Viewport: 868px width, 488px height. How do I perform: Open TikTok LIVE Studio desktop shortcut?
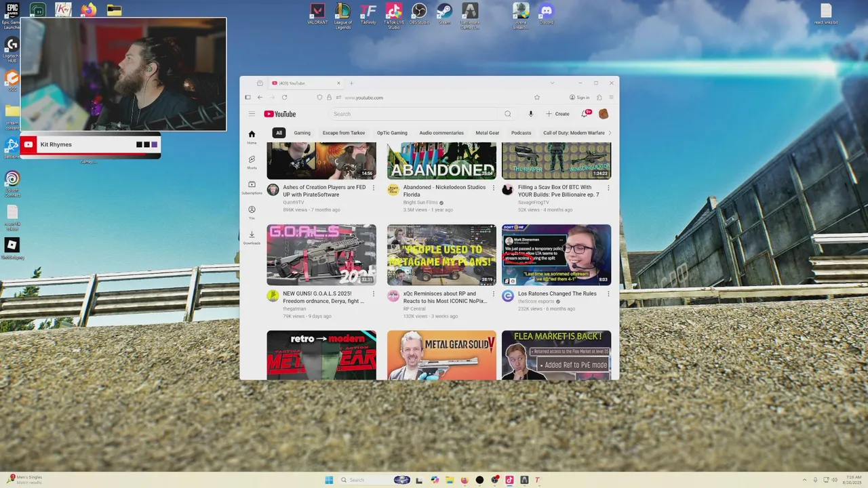point(393,16)
